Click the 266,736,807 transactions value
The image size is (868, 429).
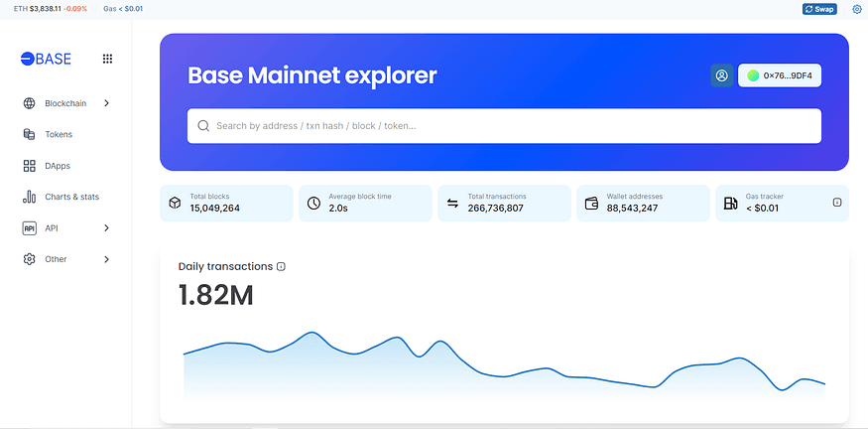click(x=495, y=209)
